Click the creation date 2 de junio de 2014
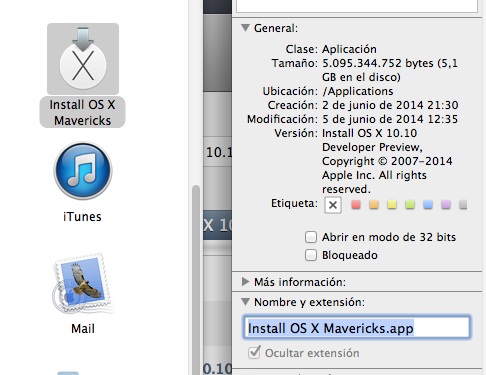 [x=373, y=105]
